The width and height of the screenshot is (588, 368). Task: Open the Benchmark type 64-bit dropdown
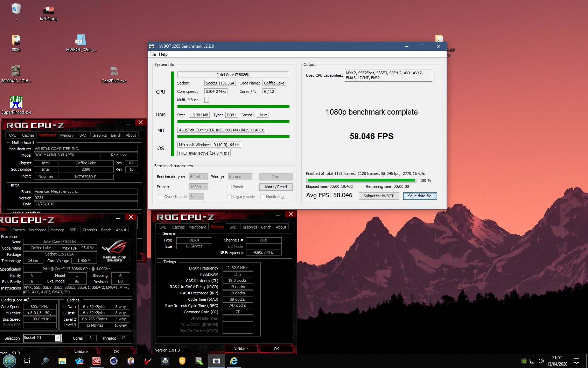(x=198, y=177)
